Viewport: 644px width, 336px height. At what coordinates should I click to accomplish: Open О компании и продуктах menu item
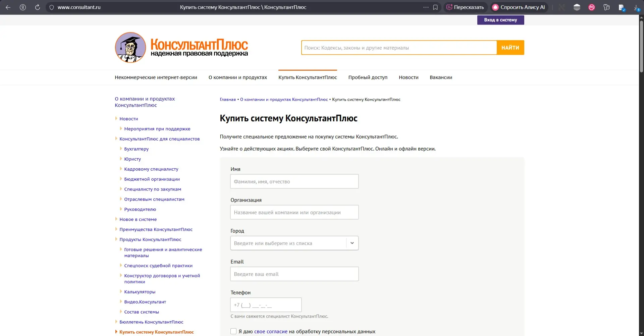pos(238,77)
